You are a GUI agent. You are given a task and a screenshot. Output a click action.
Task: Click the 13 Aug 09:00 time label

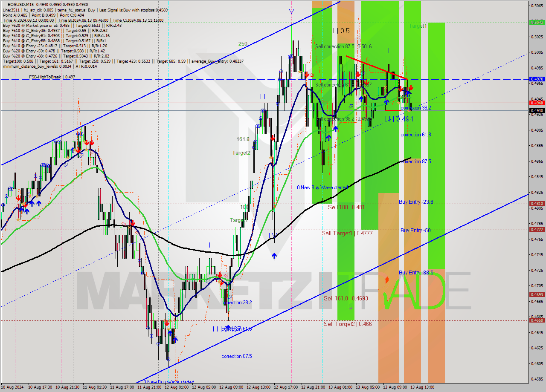(395, 387)
